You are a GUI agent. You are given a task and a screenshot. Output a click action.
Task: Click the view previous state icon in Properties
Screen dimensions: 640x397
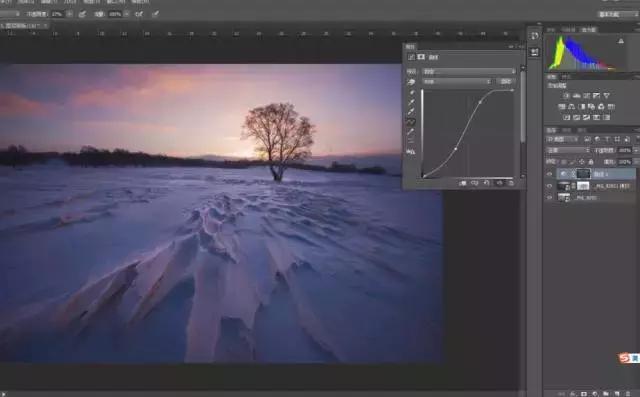point(475,183)
